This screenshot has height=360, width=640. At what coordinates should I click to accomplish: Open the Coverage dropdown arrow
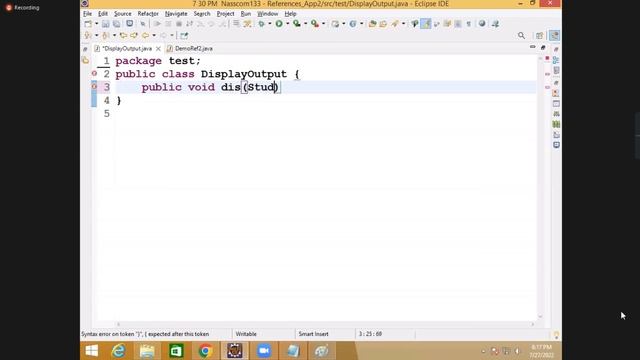coord(305,24)
